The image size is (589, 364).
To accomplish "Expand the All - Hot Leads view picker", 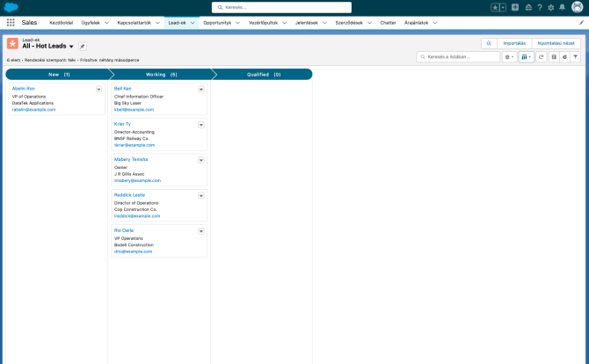I will 71,46.
